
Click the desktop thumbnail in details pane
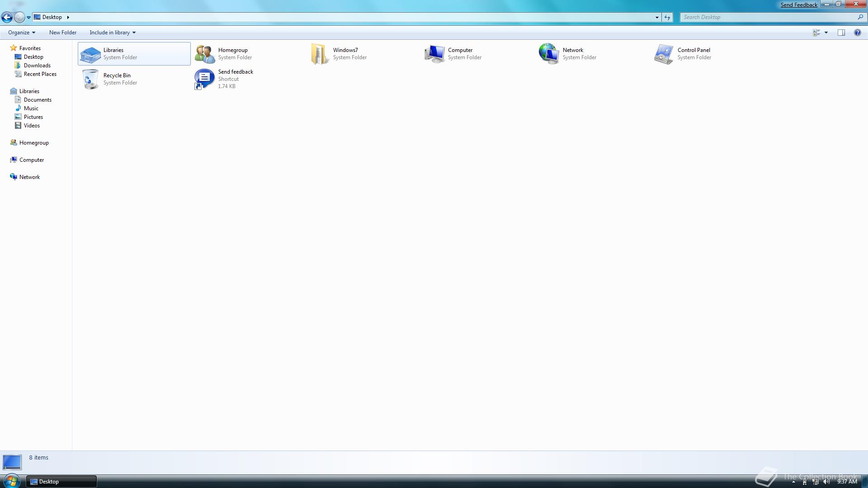12,462
